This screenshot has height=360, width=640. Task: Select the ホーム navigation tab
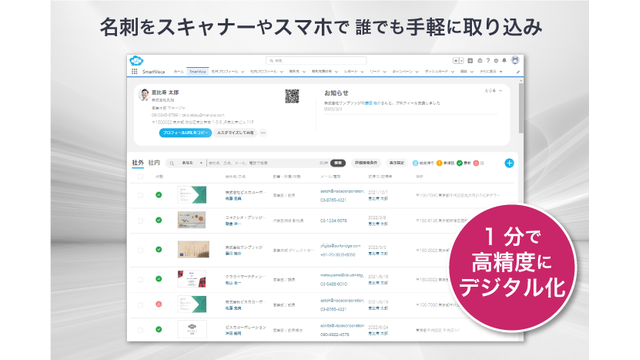tap(179, 71)
